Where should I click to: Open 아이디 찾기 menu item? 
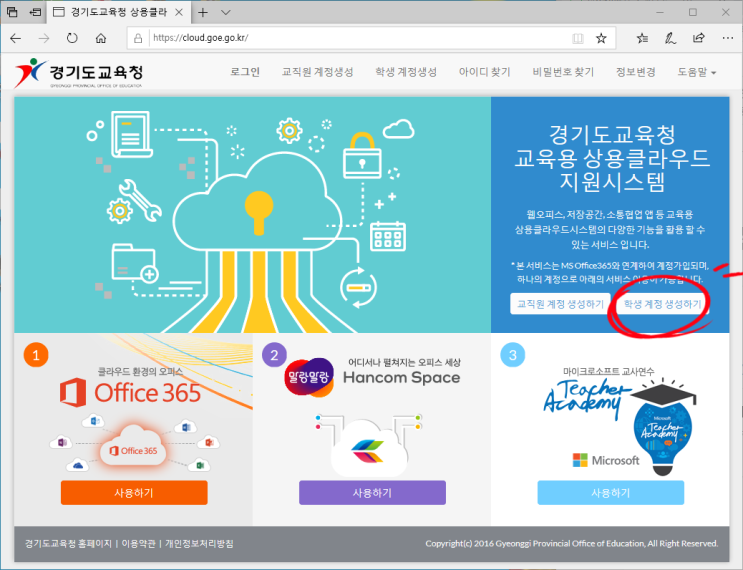coord(485,72)
